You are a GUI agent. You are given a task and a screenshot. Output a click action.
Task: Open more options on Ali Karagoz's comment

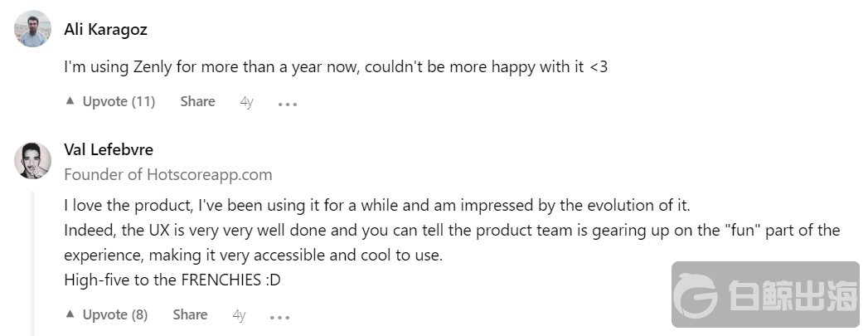click(288, 104)
